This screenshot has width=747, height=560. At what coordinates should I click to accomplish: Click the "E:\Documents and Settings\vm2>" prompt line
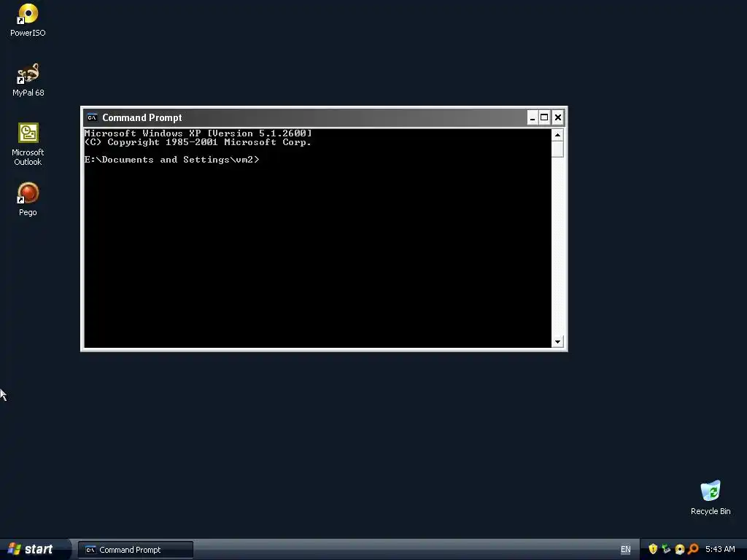click(172, 160)
